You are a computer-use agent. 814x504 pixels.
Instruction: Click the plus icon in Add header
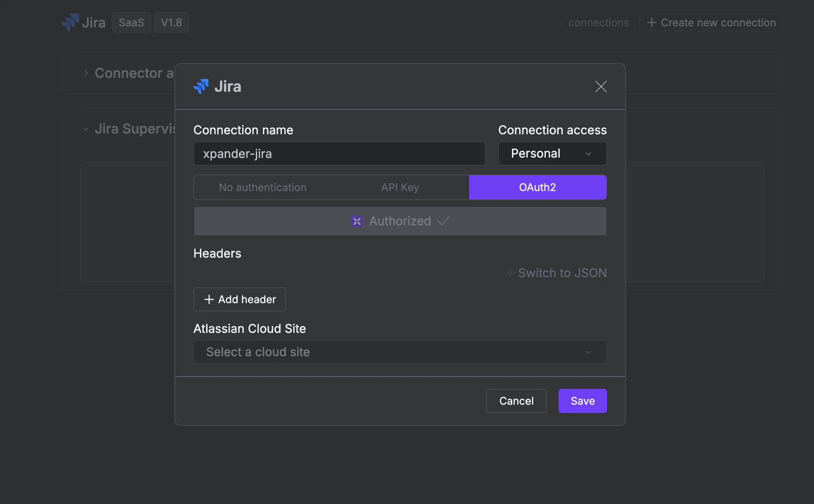(209, 299)
